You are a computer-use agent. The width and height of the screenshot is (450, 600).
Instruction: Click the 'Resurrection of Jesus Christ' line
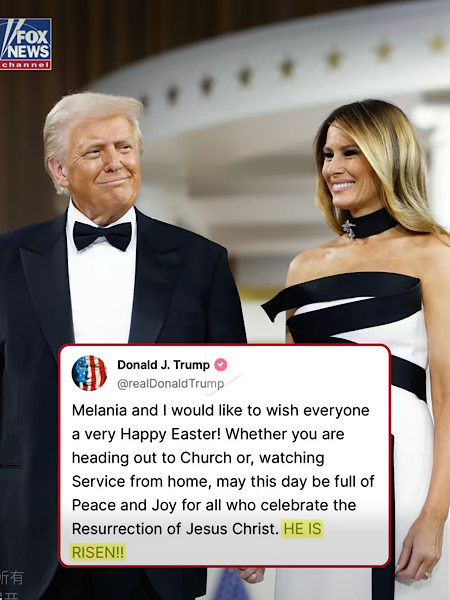[175, 529]
